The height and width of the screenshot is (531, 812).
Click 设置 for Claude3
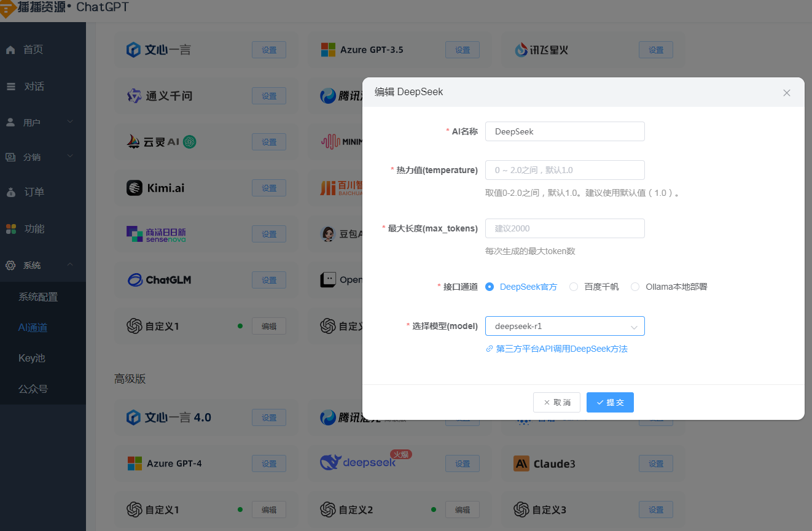[x=656, y=464]
